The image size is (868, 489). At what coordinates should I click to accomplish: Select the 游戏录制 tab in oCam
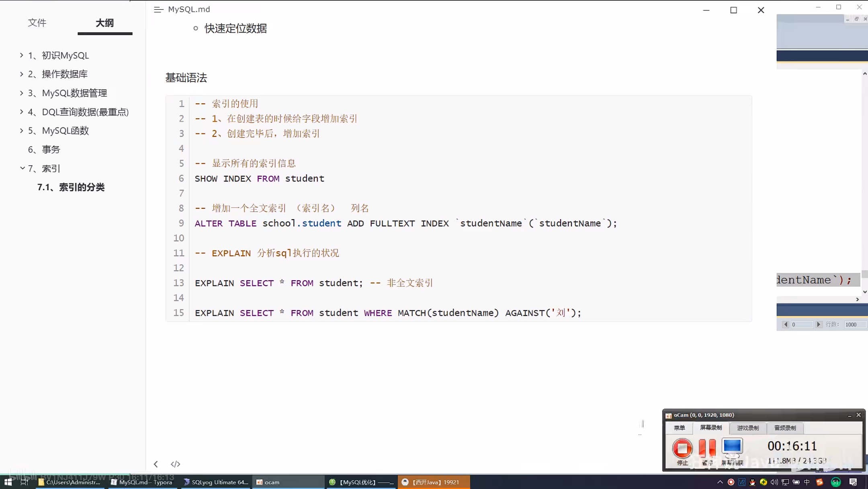[747, 428]
